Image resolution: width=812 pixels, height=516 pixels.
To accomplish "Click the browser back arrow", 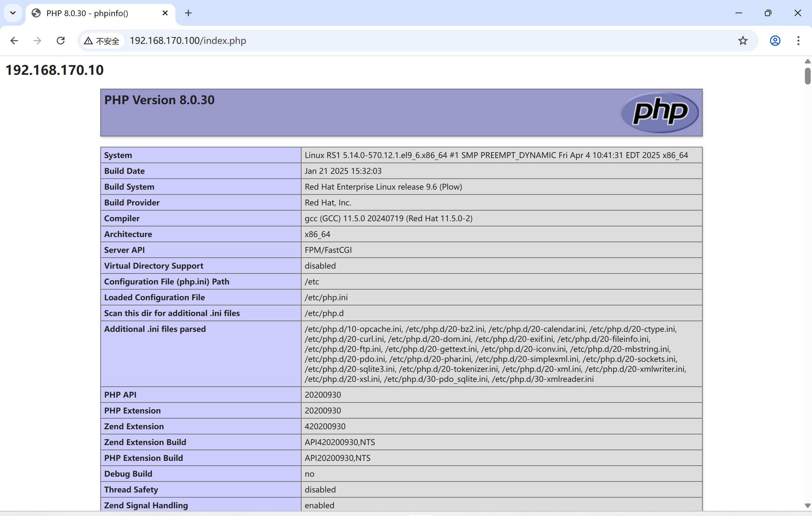I will pos(14,41).
